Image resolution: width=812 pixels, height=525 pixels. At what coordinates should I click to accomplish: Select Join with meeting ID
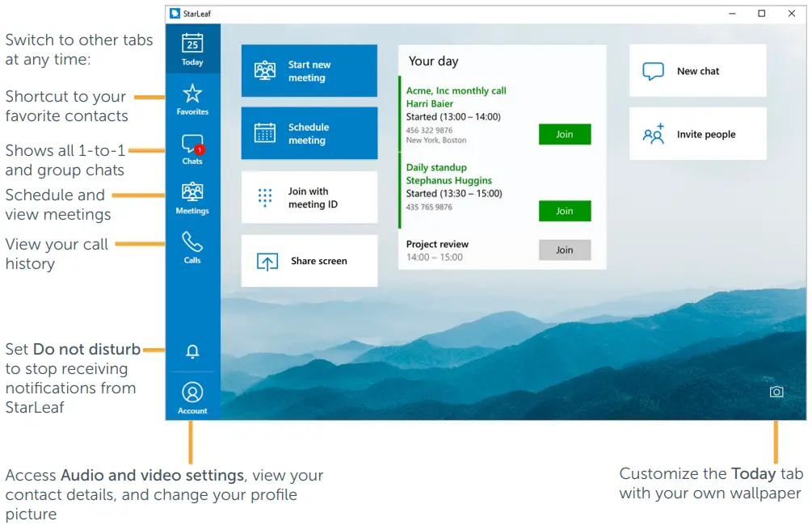[x=309, y=197]
